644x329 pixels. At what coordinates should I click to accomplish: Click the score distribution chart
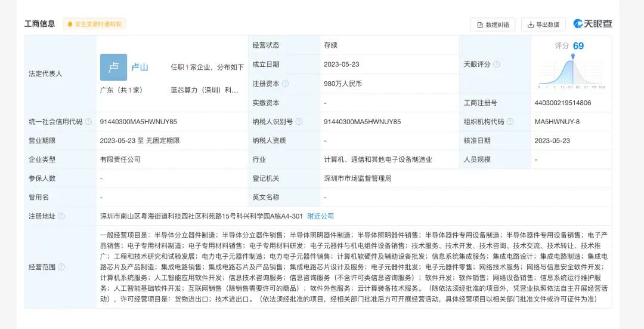tap(571, 72)
